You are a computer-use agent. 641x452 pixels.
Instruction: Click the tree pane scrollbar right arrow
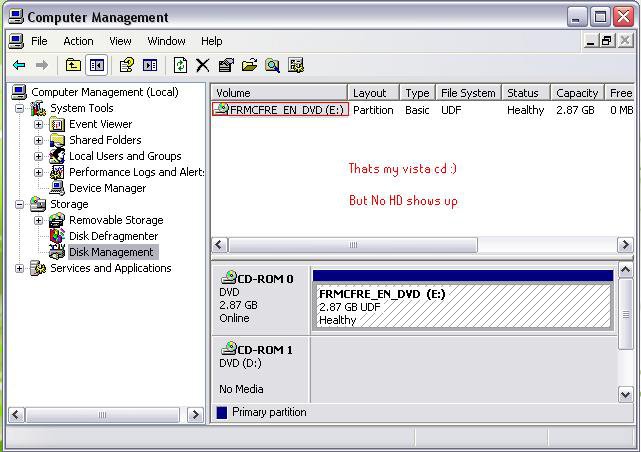195,415
